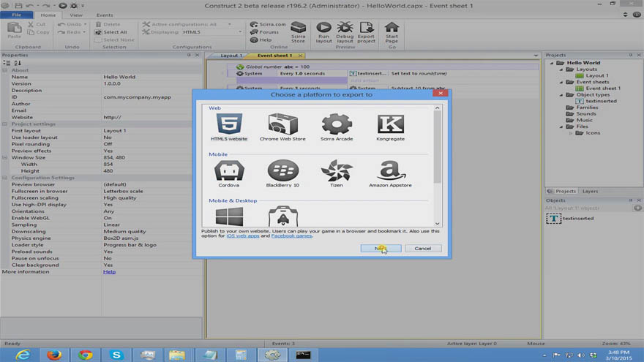Image resolution: width=644 pixels, height=362 pixels.
Task: Open Internet Explorer from taskbar
Action: pyautogui.click(x=23, y=355)
